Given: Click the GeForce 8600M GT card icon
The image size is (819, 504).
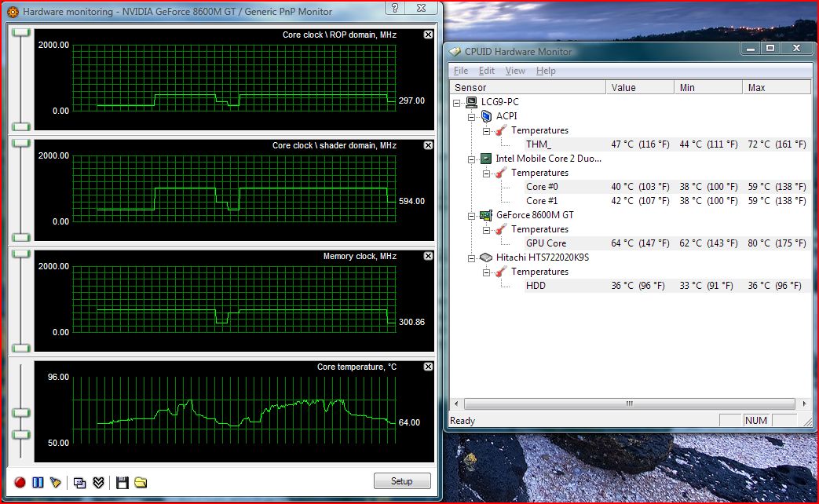Looking at the screenshot, I should point(486,214).
